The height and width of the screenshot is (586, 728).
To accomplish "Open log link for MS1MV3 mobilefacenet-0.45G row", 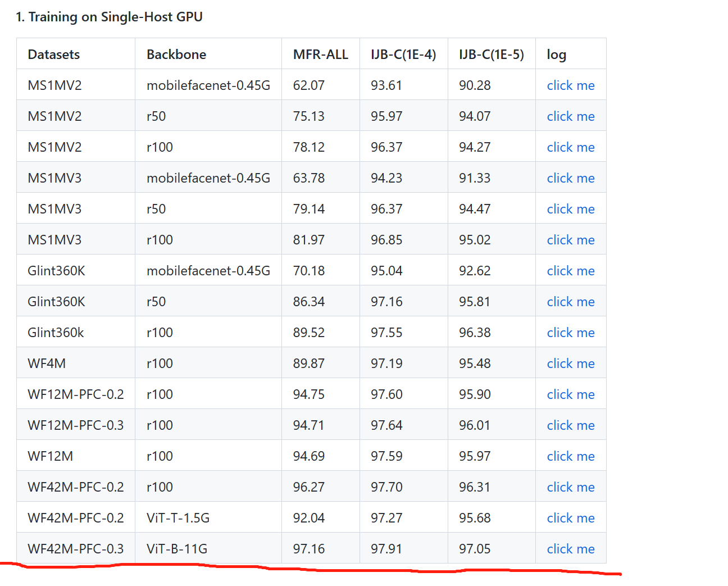I will click(x=571, y=178).
